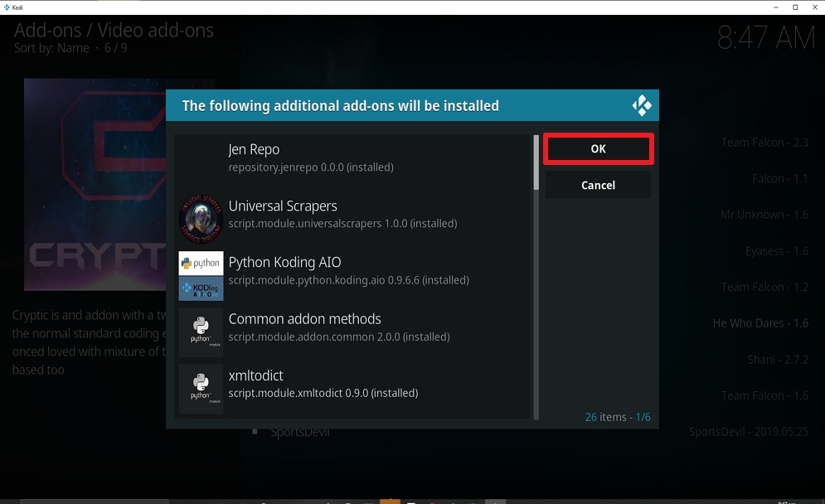Confirm installation with the OK button
The height and width of the screenshot is (504, 825).
[x=599, y=149]
